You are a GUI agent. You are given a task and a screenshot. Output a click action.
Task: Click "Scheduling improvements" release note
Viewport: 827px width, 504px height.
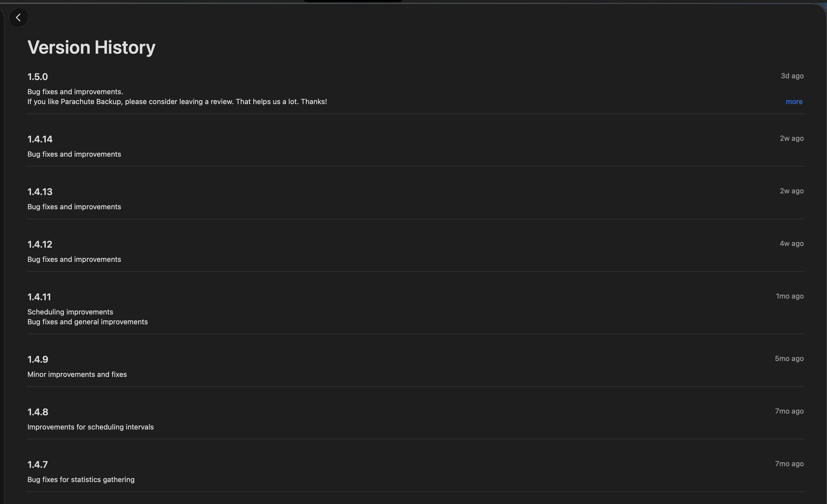click(x=70, y=312)
